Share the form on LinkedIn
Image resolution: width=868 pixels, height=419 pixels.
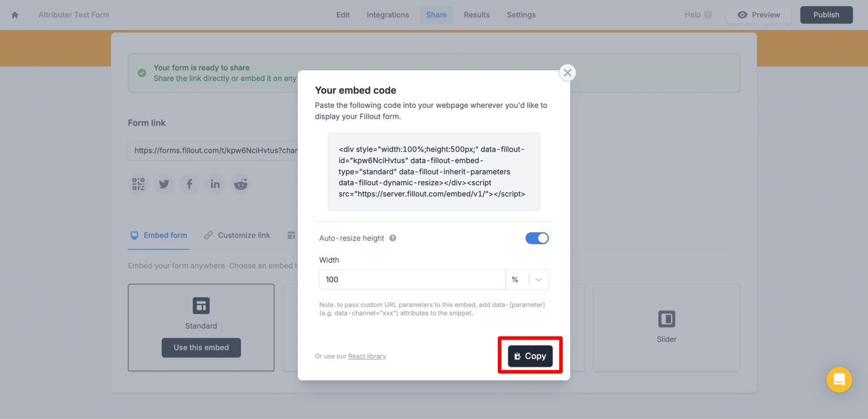215,184
